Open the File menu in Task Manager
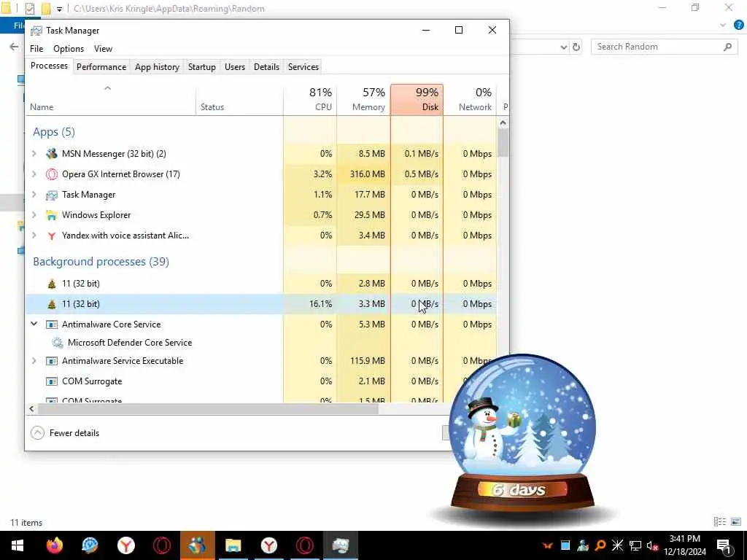Image resolution: width=747 pixels, height=560 pixels. pyautogui.click(x=36, y=49)
